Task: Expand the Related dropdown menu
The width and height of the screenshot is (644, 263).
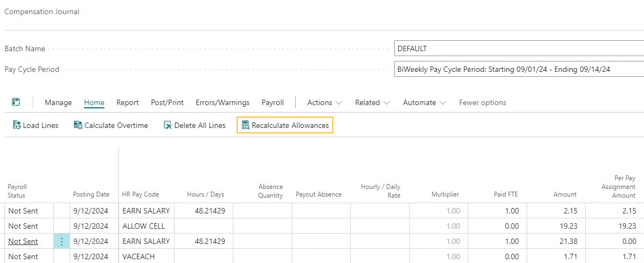Action: pyautogui.click(x=372, y=102)
